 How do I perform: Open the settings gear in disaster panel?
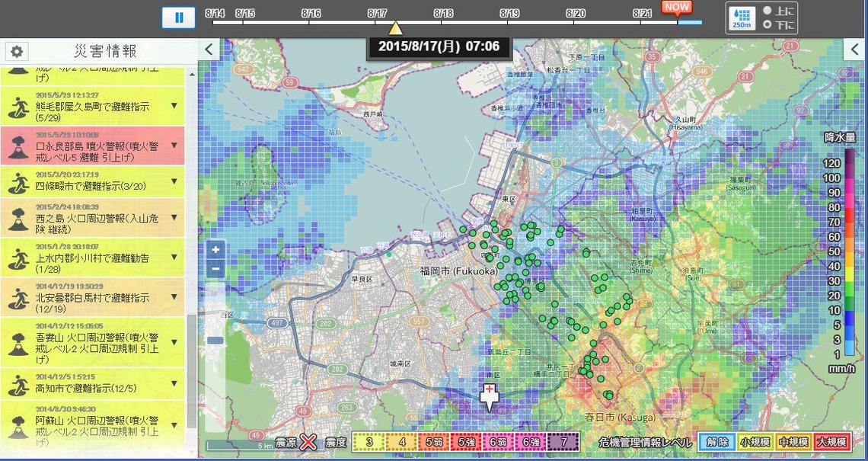17,52
